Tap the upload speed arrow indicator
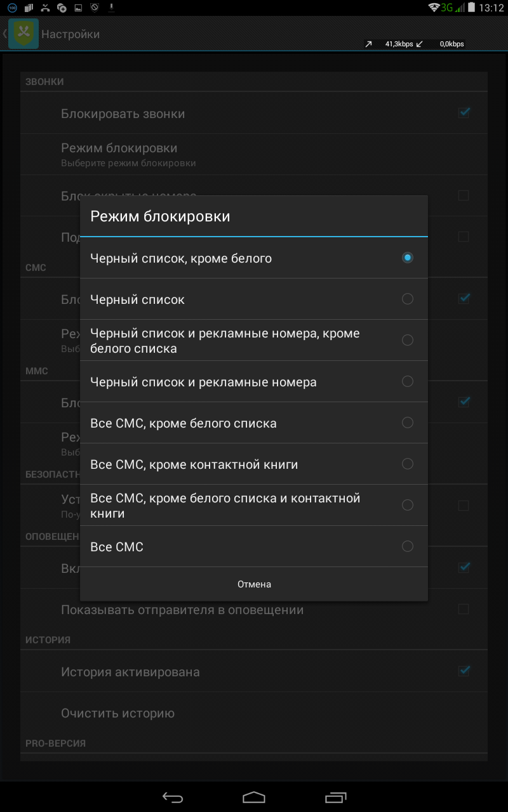This screenshot has height=812, width=508. pos(368,44)
